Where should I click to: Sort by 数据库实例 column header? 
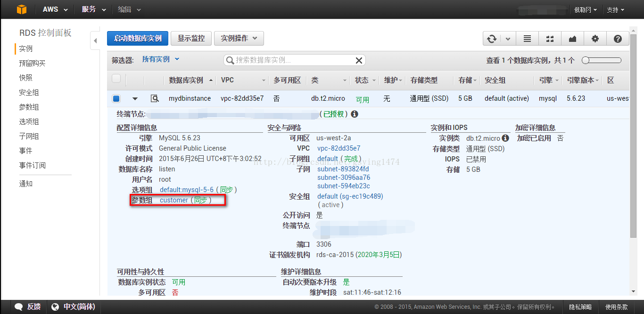click(x=190, y=80)
